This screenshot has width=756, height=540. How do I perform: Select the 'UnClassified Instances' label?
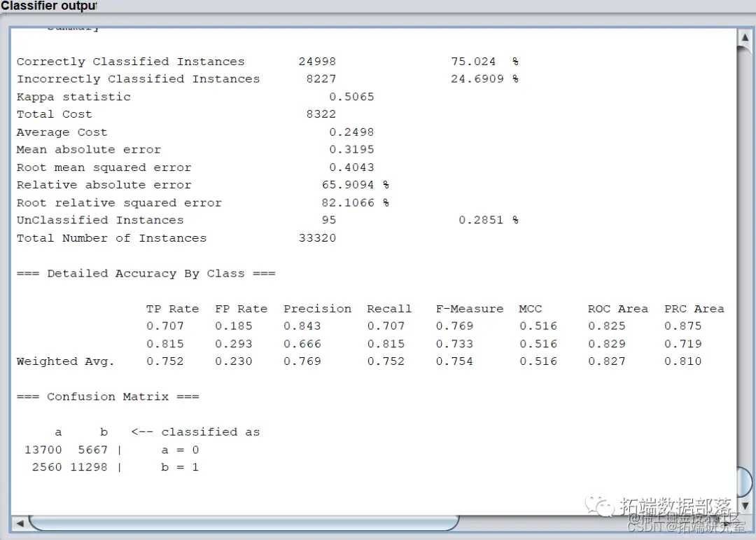[100, 220]
